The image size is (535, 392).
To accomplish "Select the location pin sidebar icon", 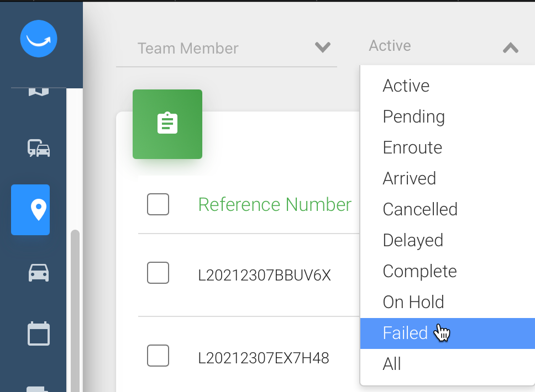I will (30, 210).
